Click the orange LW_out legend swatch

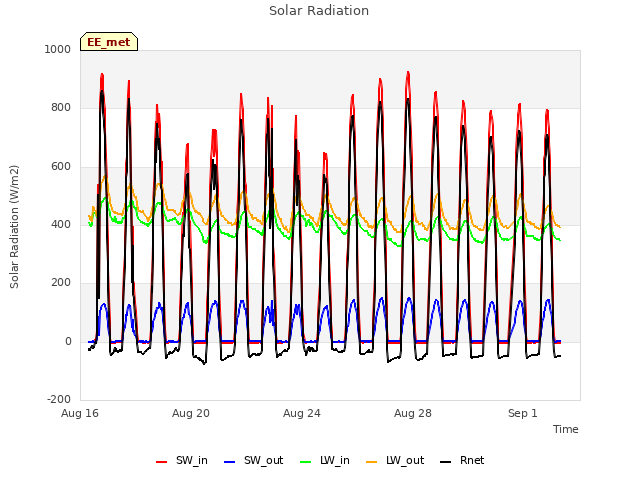tap(372, 462)
